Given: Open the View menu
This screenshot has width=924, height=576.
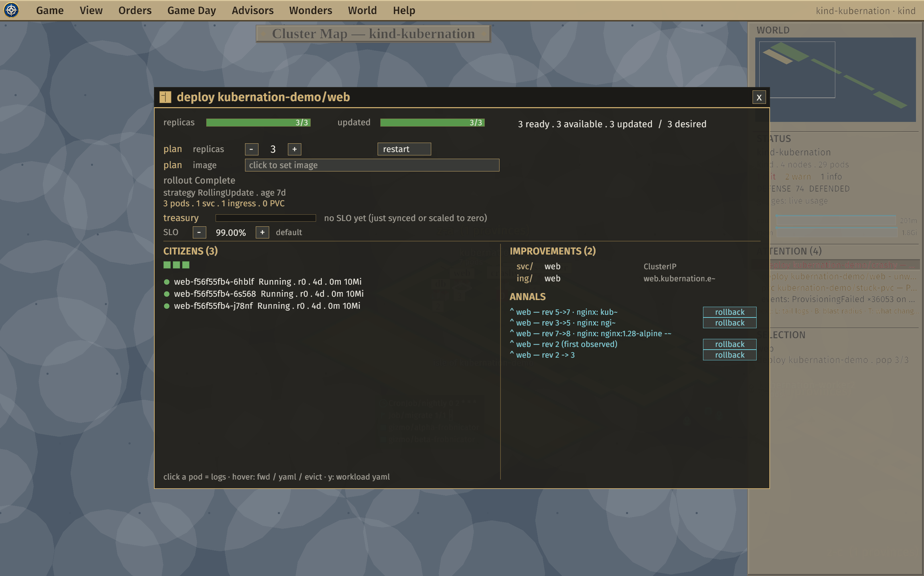Looking at the screenshot, I should tap(91, 10).
